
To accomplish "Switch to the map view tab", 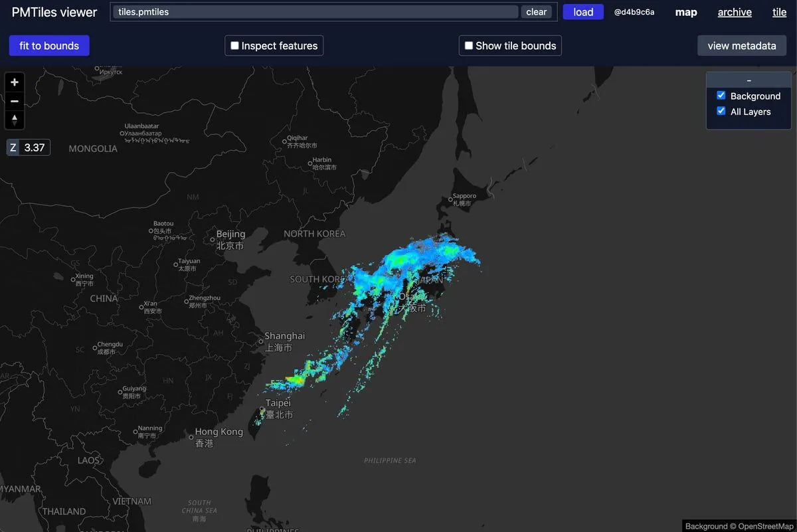I will tap(686, 12).
